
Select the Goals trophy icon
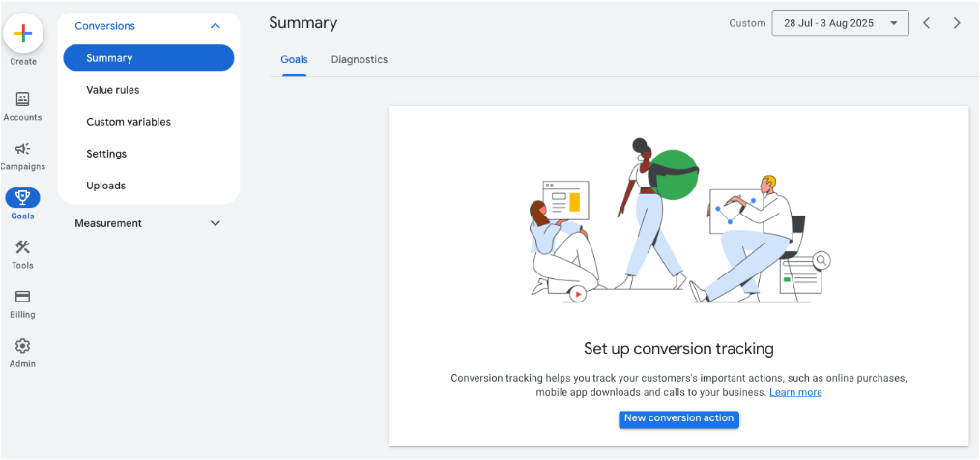[x=22, y=198]
